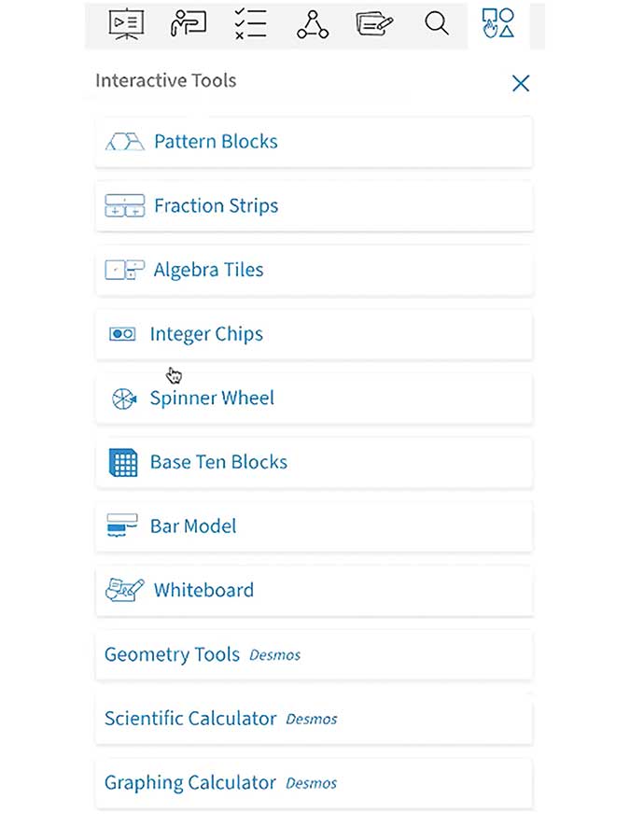Viewport: 630px width, 840px height.
Task: Click the Base Ten Blocks grid icon
Action: (x=123, y=462)
